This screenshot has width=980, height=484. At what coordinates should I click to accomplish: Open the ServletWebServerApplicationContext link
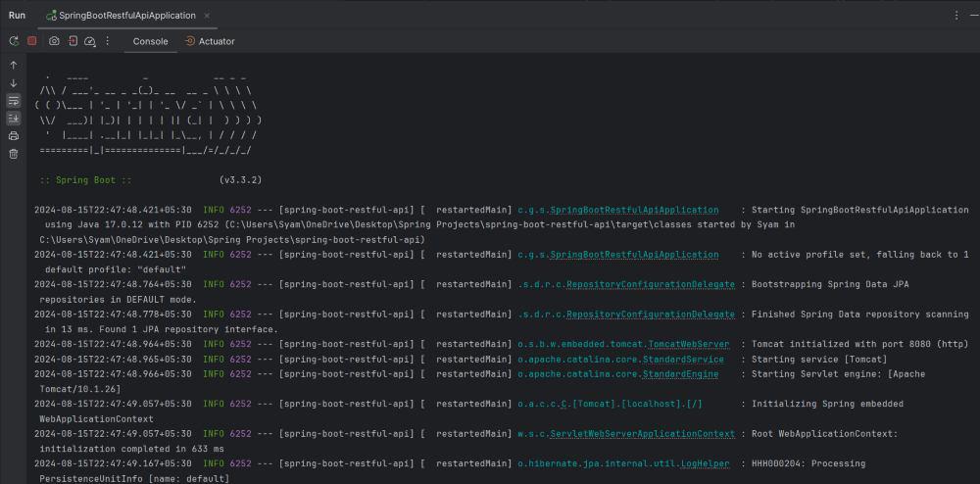point(642,433)
